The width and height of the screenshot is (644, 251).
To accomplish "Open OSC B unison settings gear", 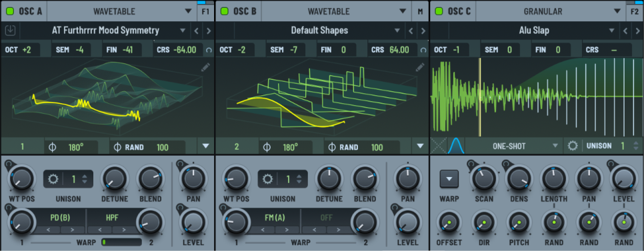I will tap(268, 179).
